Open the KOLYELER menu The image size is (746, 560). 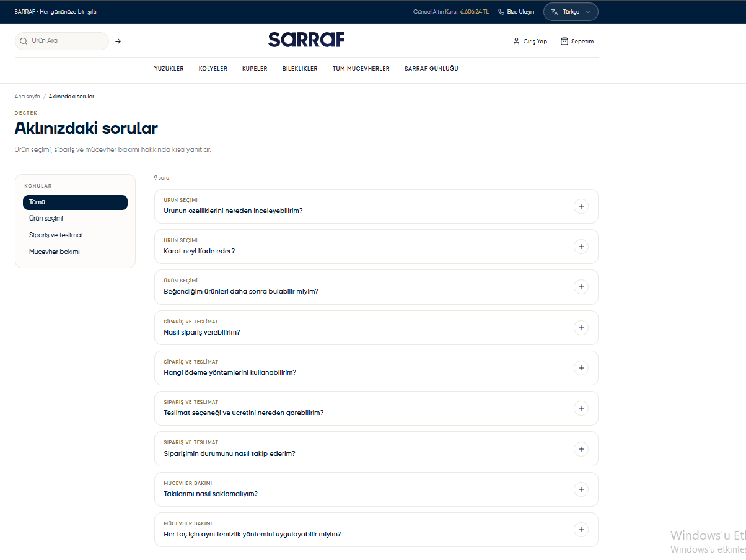(213, 69)
